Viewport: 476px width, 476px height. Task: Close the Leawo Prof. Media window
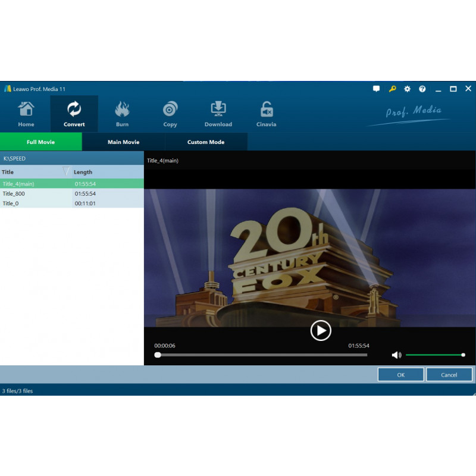tap(468, 89)
